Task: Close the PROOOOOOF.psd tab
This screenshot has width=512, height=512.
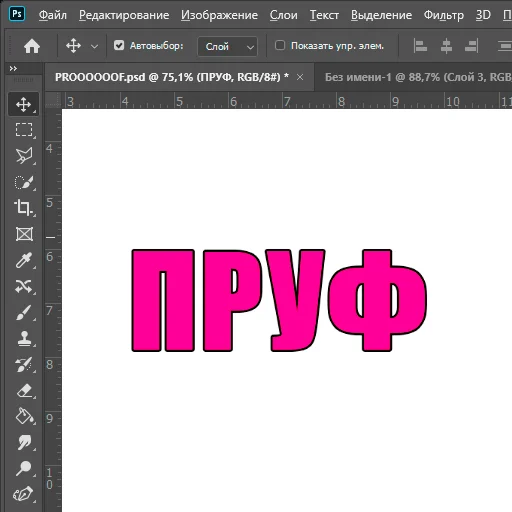Action: (x=300, y=77)
